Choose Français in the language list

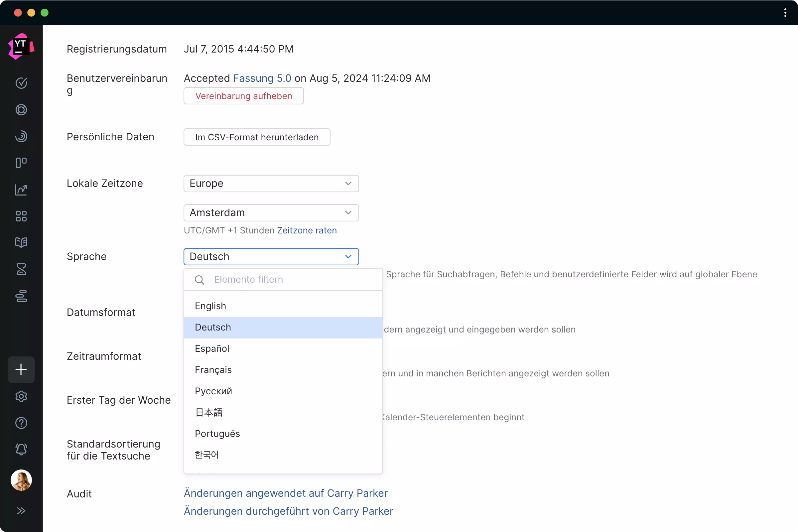click(x=213, y=370)
